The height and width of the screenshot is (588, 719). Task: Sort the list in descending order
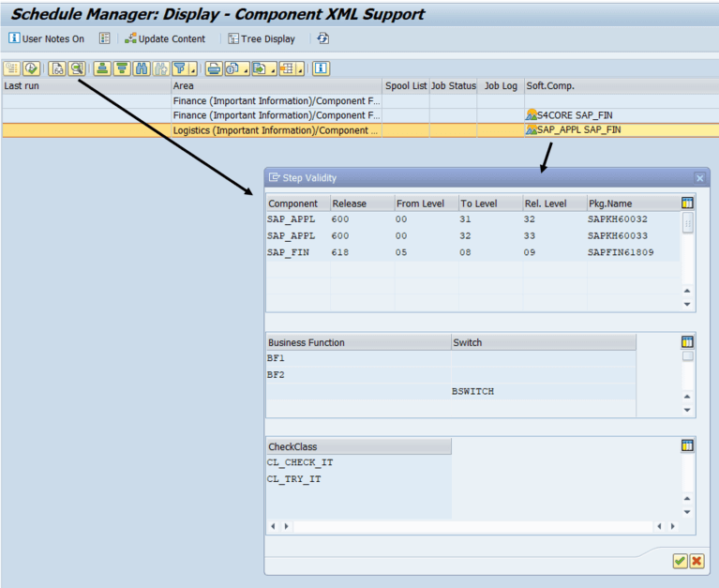122,68
